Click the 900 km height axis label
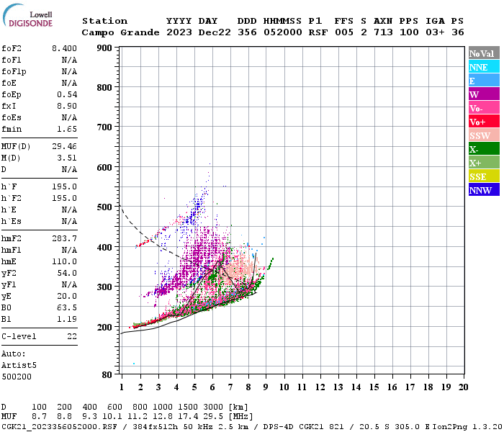Image resolution: width=504 pixels, height=432 pixels. coord(104,48)
